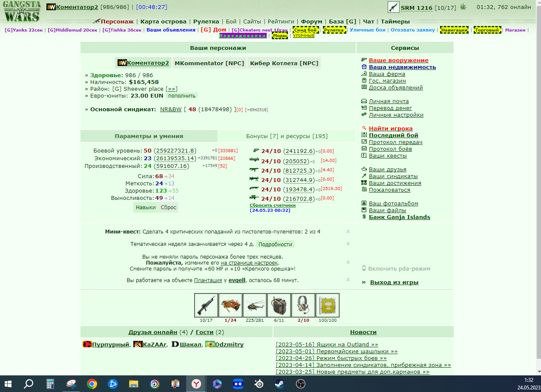Open the headset item slot 2/10
The image size is (541, 392).
click(x=303, y=305)
